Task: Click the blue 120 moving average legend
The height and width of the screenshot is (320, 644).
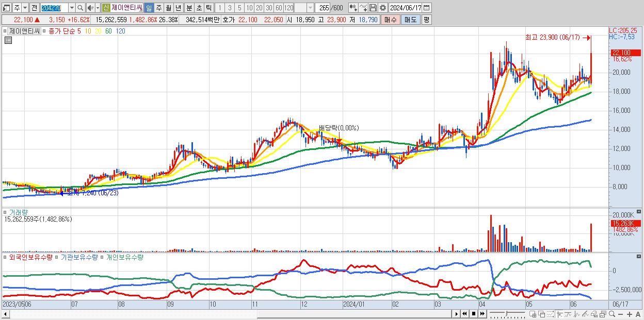Action: (x=120, y=31)
